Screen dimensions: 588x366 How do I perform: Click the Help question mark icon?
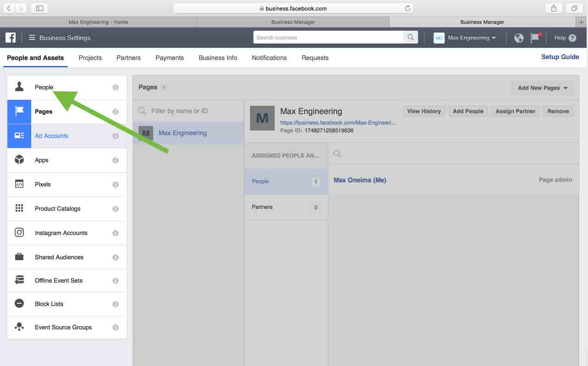[572, 38]
